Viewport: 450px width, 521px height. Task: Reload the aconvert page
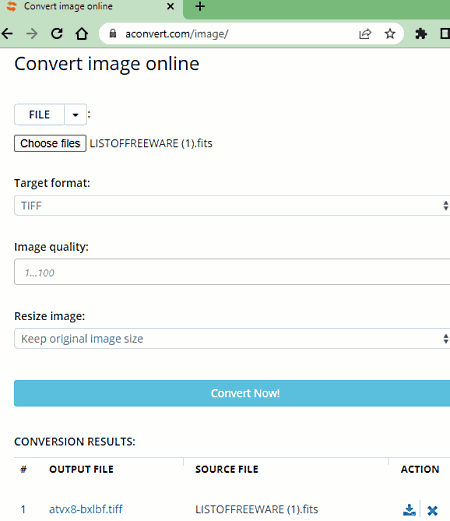[57, 34]
